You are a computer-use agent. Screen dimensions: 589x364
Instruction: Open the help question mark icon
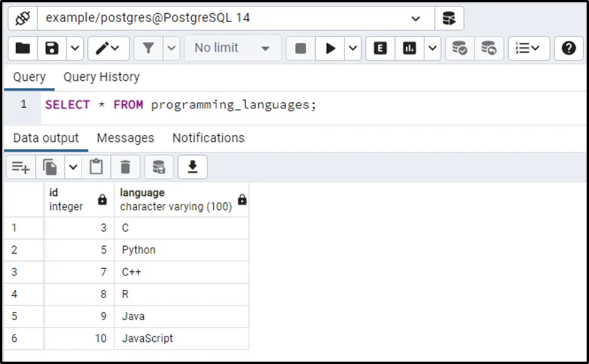(x=569, y=48)
